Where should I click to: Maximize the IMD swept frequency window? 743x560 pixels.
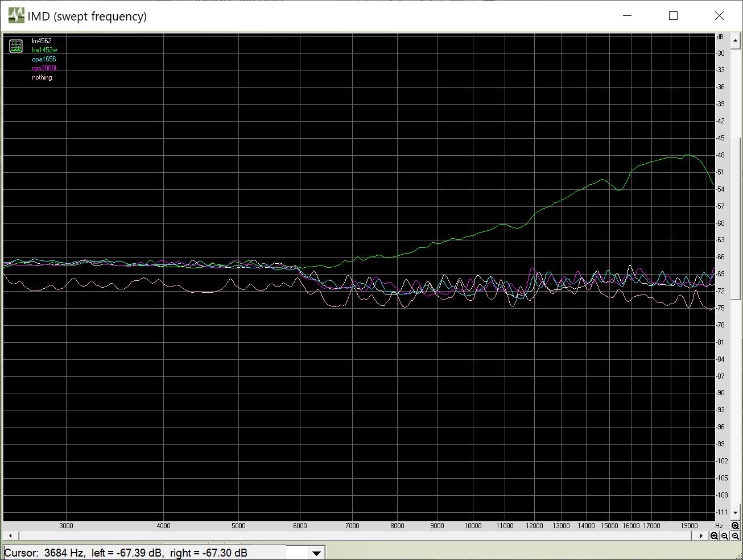point(673,16)
